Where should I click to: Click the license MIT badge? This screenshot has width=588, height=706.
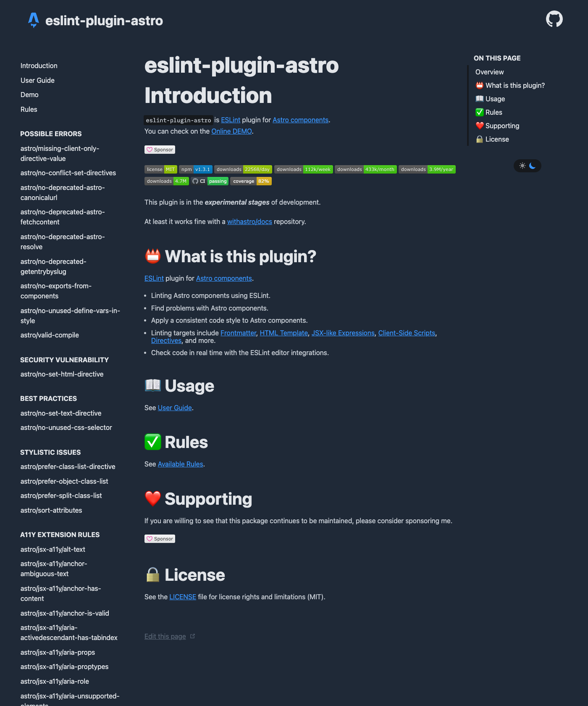(160, 169)
